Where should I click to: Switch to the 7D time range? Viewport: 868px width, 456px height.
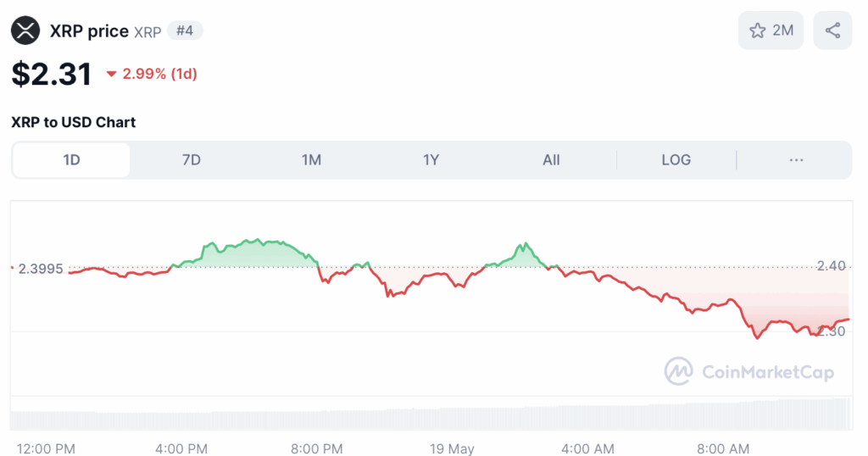pos(192,160)
